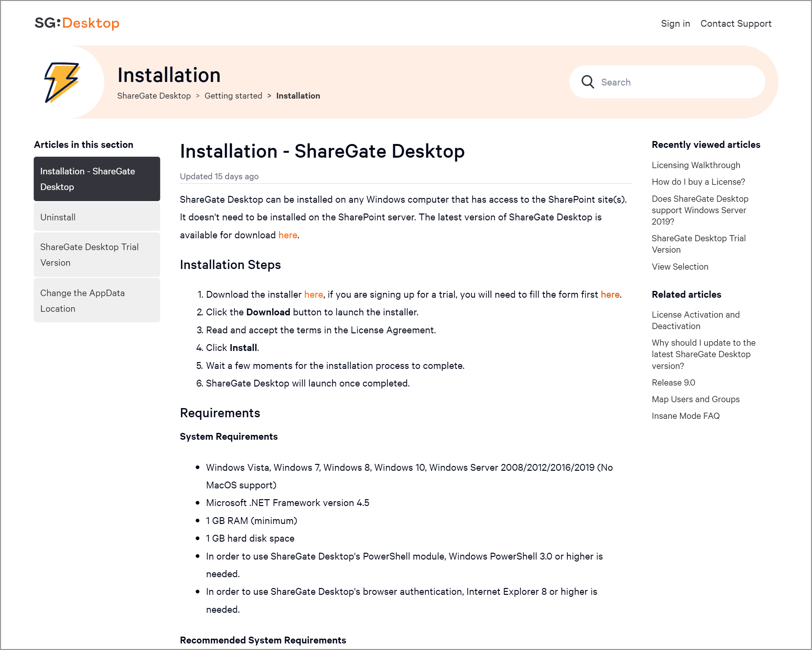812x650 pixels.
Task: Click the 'Installation - ShareGate Desktop' article title
Action: coord(322,151)
